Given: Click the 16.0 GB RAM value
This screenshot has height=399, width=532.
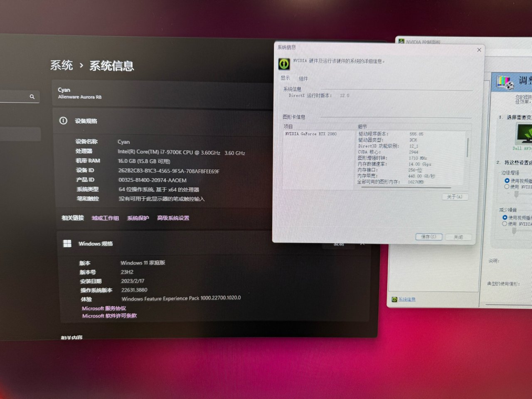Looking at the screenshot, I should [144, 161].
